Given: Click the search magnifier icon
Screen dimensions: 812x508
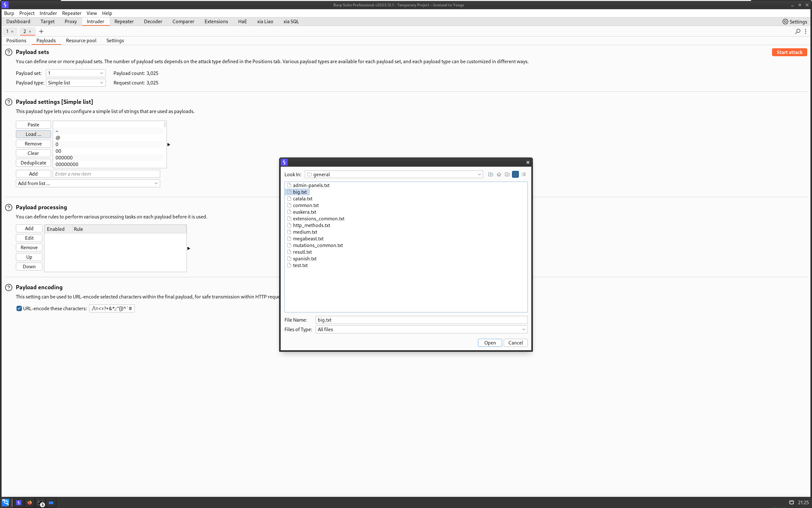Looking at the screenshot, I should click(798, 31).
